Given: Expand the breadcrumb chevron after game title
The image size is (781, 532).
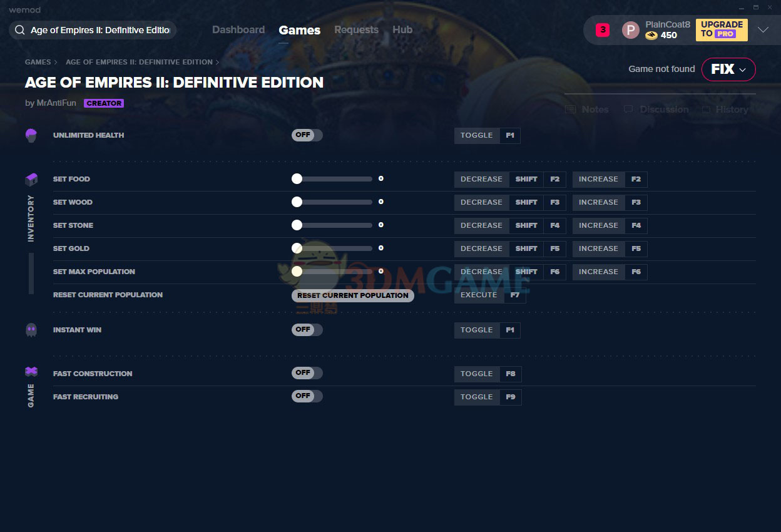Looking at the screenshot, I should [x=218, y=62].
